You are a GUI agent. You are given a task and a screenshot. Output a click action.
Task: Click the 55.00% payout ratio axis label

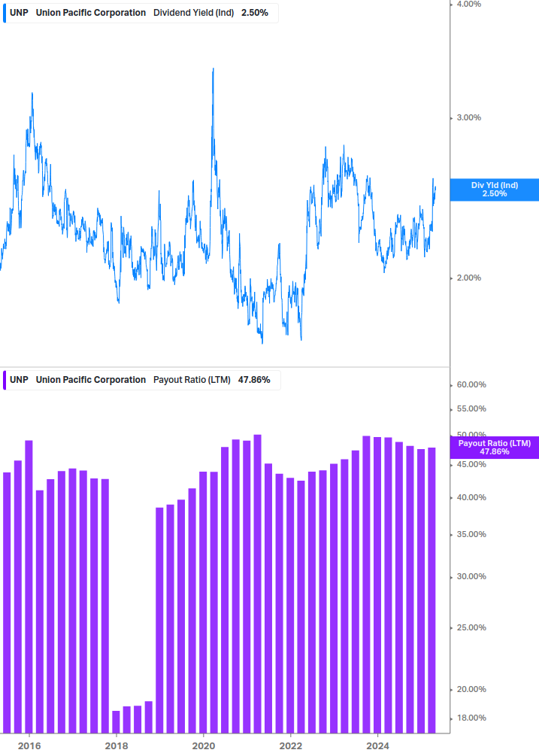tap(471, 409)
